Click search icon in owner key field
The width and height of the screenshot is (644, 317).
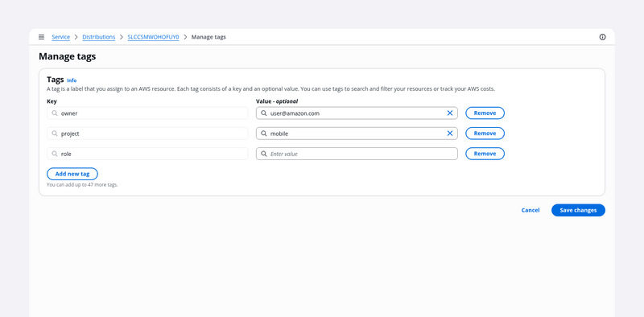[55, 113]
